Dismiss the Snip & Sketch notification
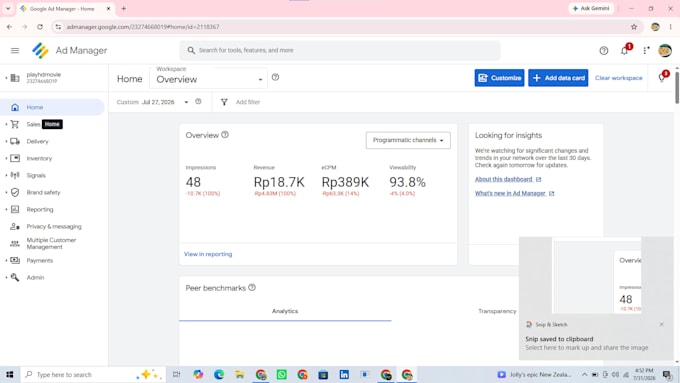Viewport: 680px width, 383px height. (661, 324)
